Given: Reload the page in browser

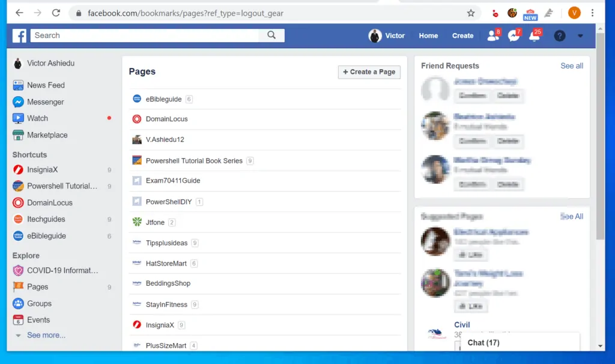Looking at the screenshot, I should click(x=56, y=13).
